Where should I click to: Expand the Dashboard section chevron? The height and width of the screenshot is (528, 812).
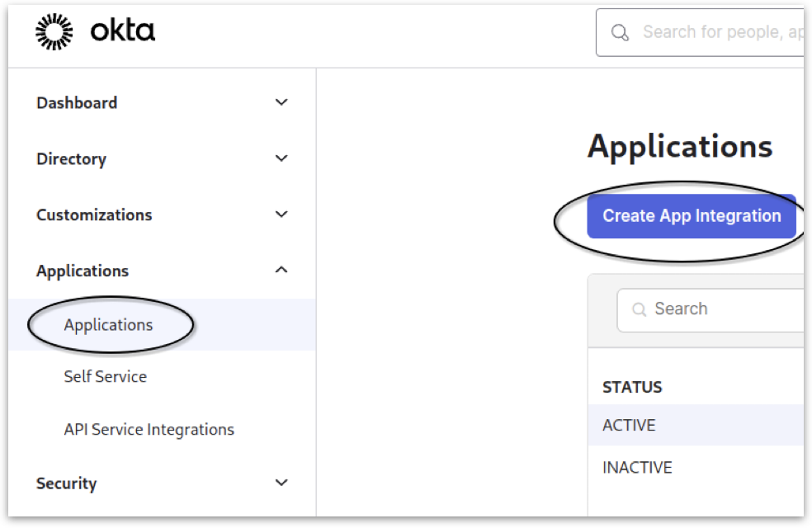pos(281,102)
